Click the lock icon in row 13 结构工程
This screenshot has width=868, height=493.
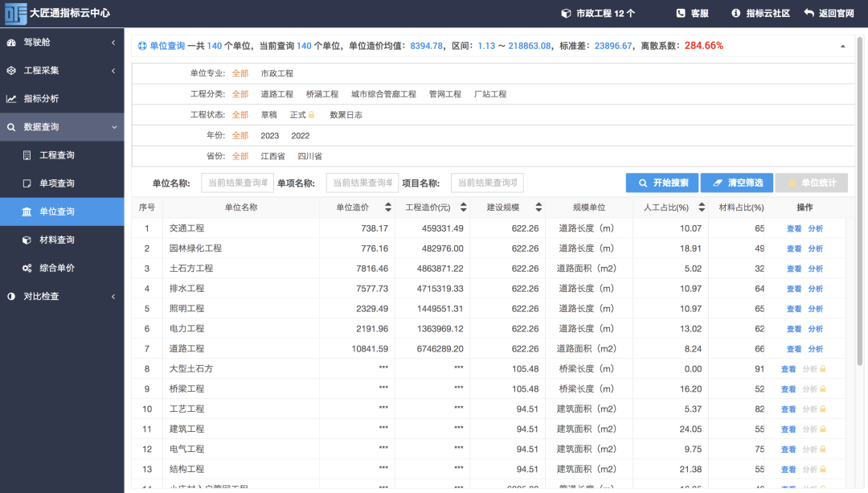tap(823, 469)
